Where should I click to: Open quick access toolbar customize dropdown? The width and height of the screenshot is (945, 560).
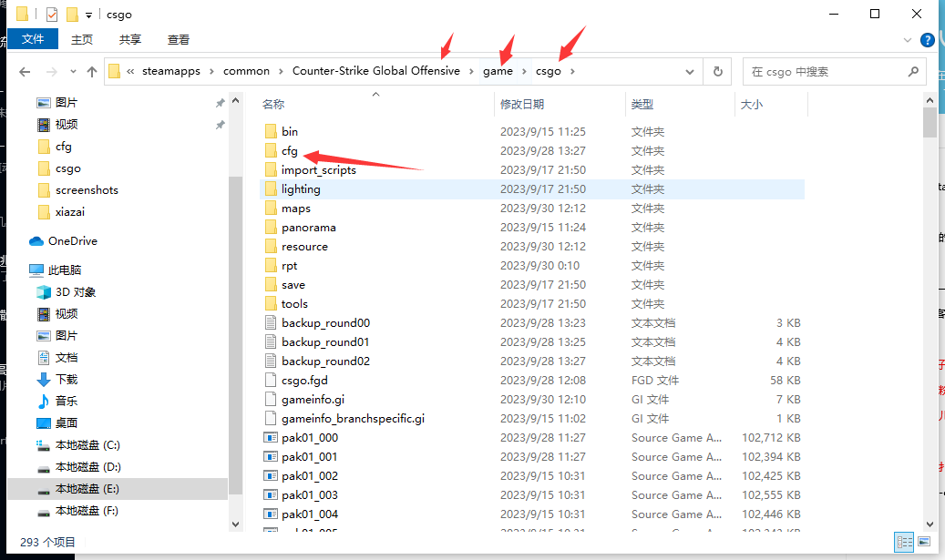click(x=88, y=15)
